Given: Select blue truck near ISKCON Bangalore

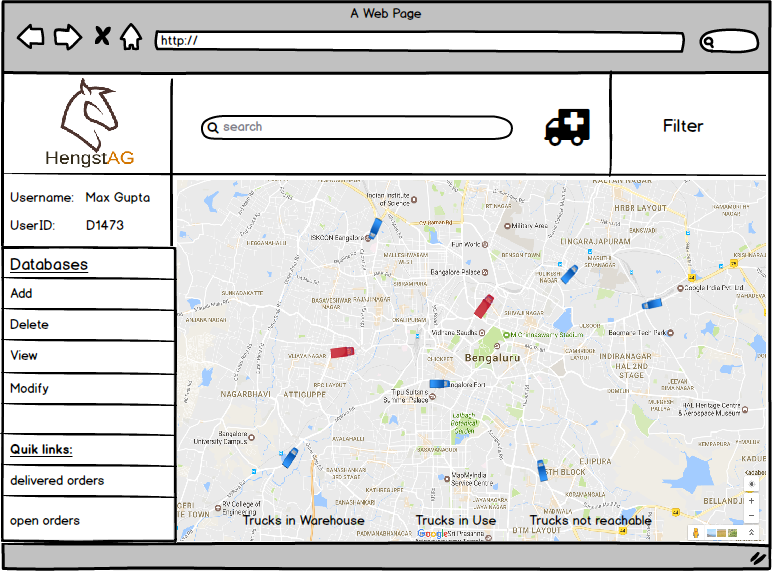Looking at the screenshot, I should click(x=375, y=228).
